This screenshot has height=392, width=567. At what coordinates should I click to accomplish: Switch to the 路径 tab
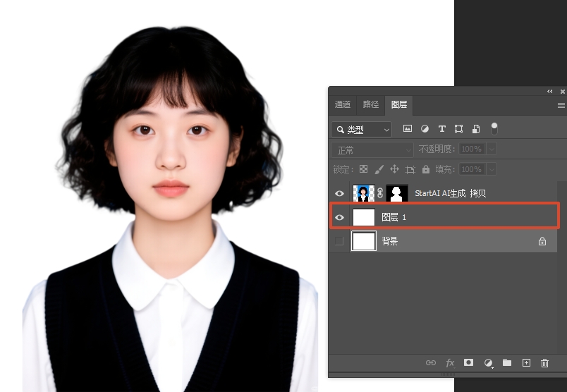tap(371, 104)
